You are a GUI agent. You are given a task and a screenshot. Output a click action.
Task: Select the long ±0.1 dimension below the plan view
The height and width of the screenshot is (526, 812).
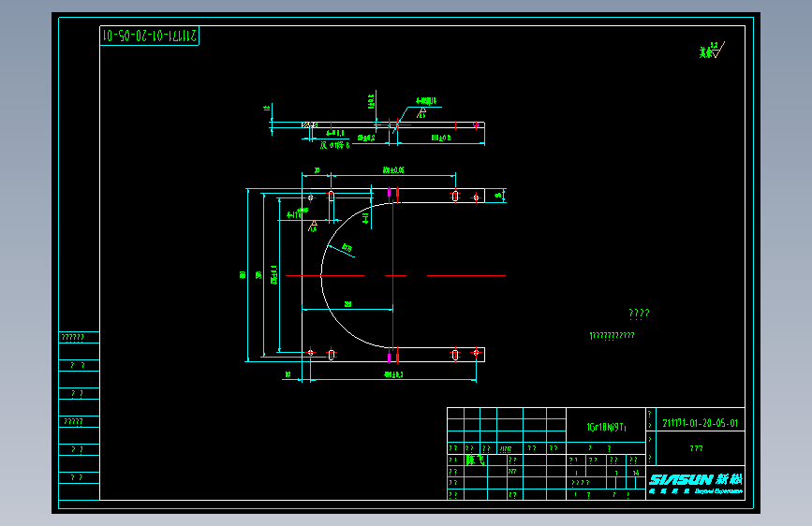pos(393,373)
